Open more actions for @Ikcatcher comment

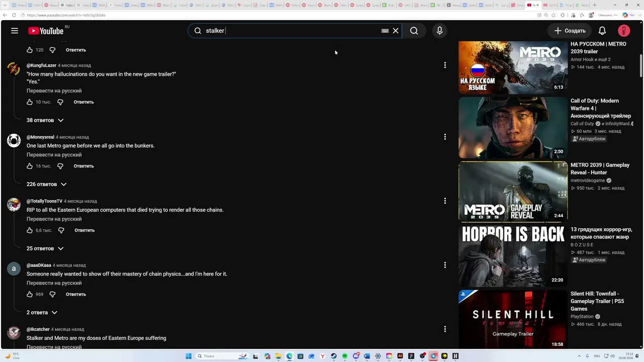pos(445,329)
